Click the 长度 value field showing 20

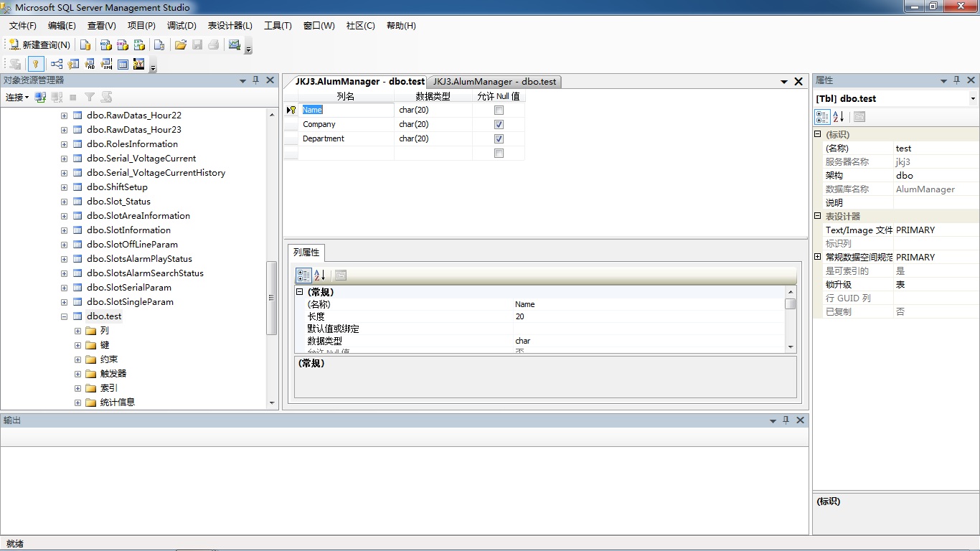click(x=649, y=316)
